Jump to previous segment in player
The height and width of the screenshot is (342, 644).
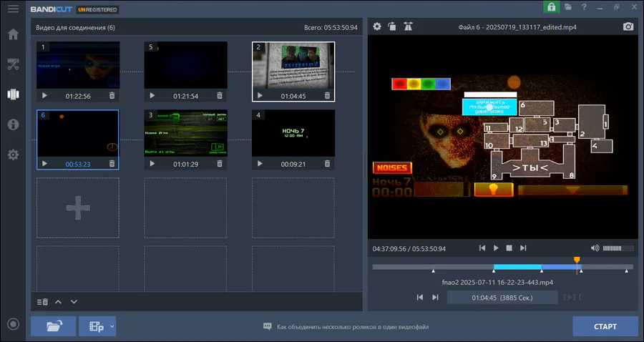(482, 248)
